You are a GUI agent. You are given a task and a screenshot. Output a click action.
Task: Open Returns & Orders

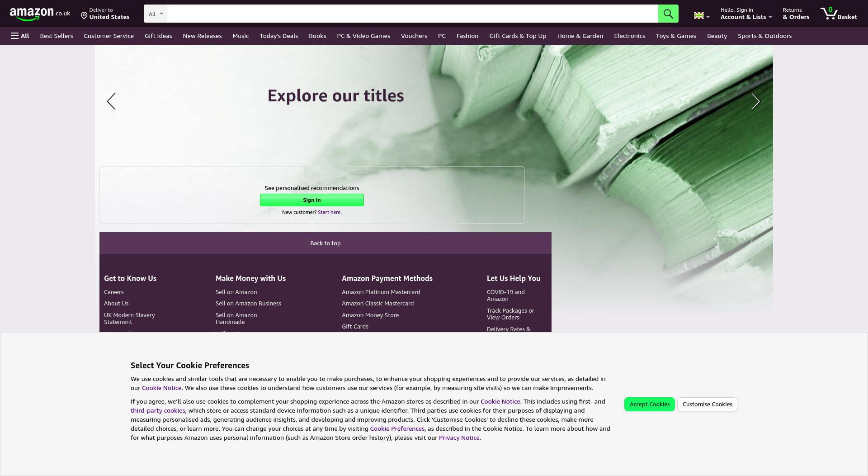(x=796, y=14)
